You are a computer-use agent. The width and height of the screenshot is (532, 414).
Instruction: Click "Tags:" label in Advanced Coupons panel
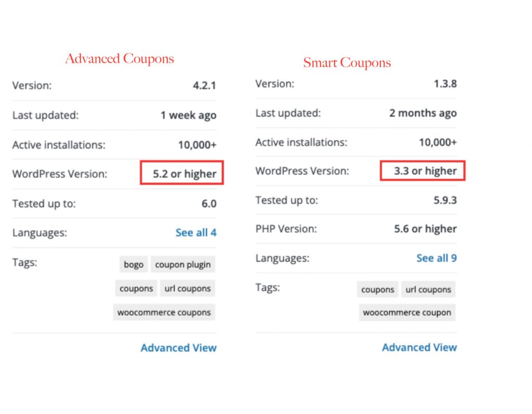click(25, 263)
